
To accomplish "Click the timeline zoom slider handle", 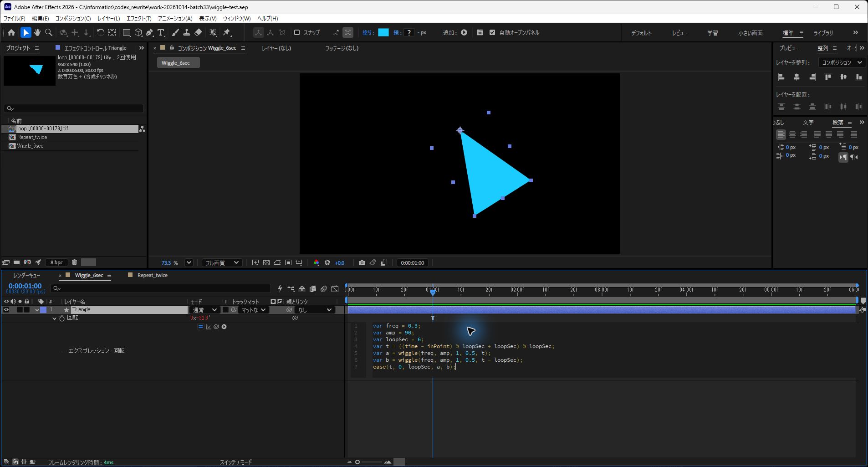I will pos(357,462).
